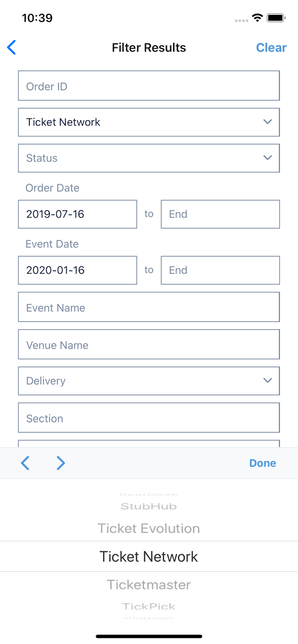Tap the Order ID field
The image size is (298, 644).
coord(149,86)
